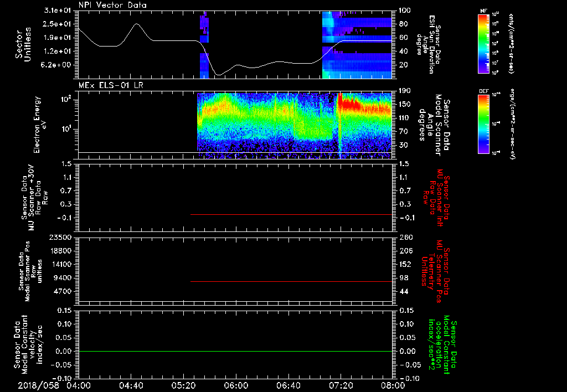567x392 pixels.
Task: Click the '2.5e+01' sector tick label
Action: click(x=58, y=24)
